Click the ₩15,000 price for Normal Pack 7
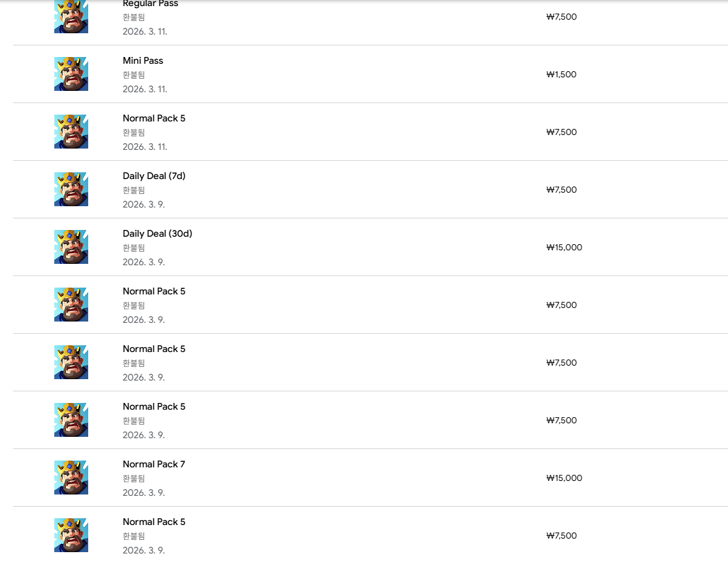Viewport: 728px width, 563px height. click(x=564, y=478)
